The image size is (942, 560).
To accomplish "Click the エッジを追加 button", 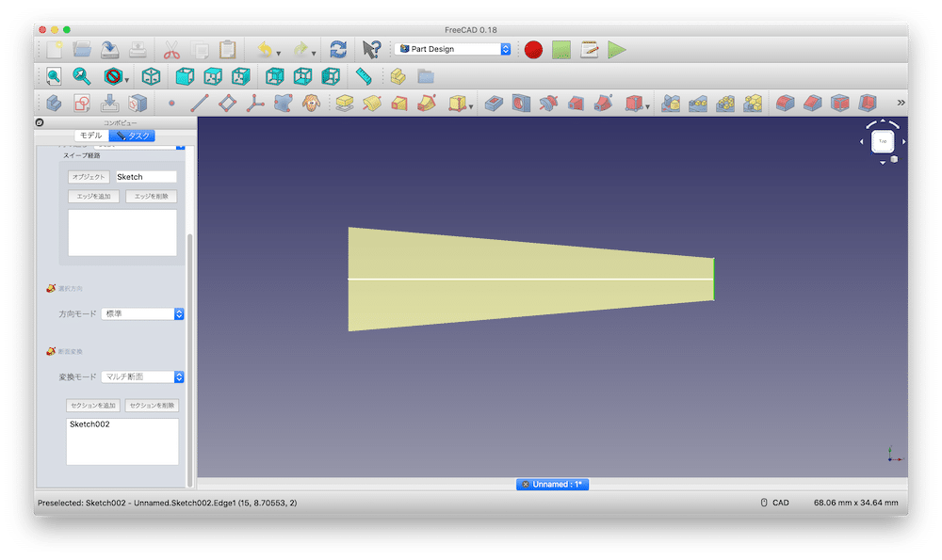I will point(93,197).
